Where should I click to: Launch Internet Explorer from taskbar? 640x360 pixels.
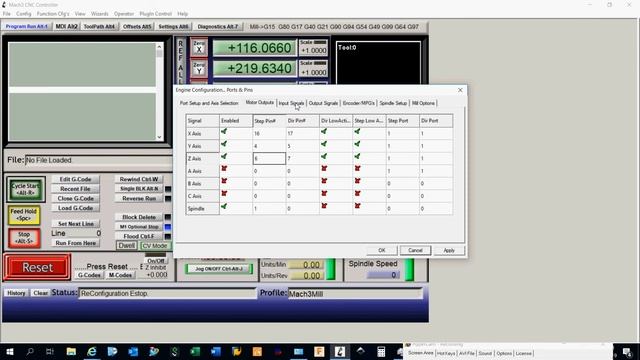(92, 351)
